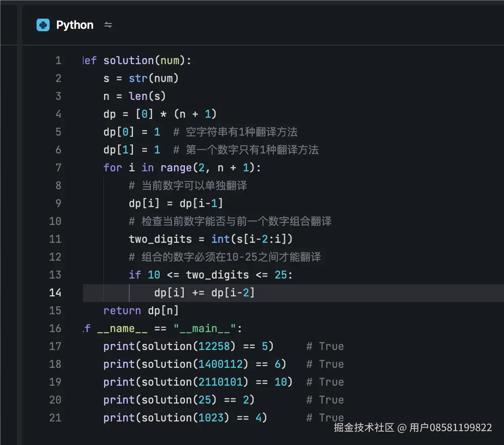Click 'dp = [0] * (n + 1)' line
This screenshot has width=504, height=445.
[x=160, y=114]
